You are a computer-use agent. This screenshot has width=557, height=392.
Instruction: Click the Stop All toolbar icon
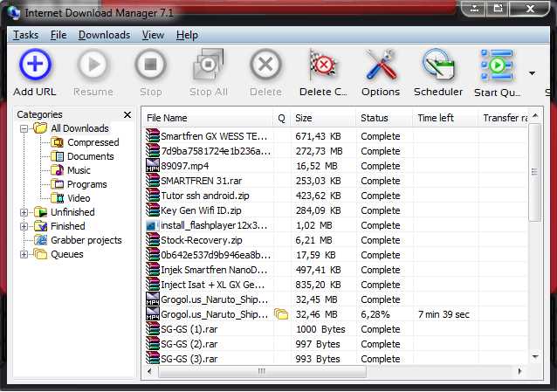[x=208, y=65]
